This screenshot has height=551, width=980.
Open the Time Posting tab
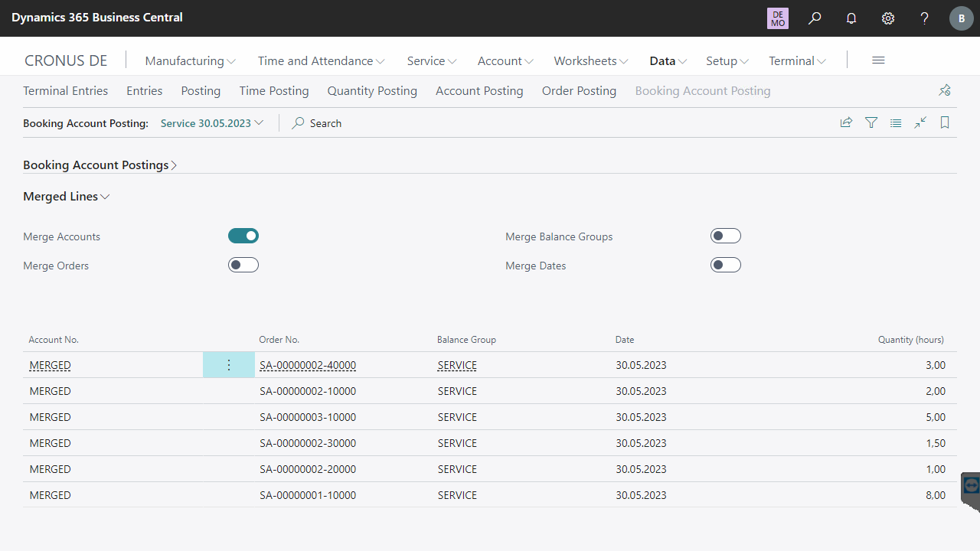point(274,90)
